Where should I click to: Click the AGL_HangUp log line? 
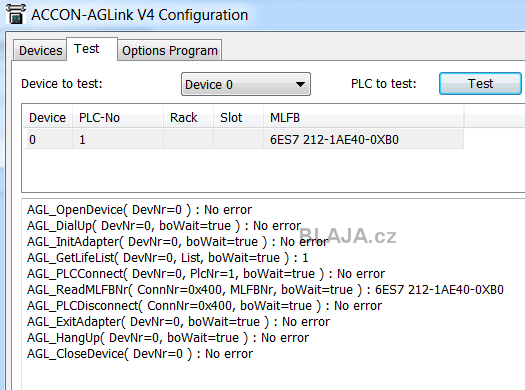coord(168,338)
